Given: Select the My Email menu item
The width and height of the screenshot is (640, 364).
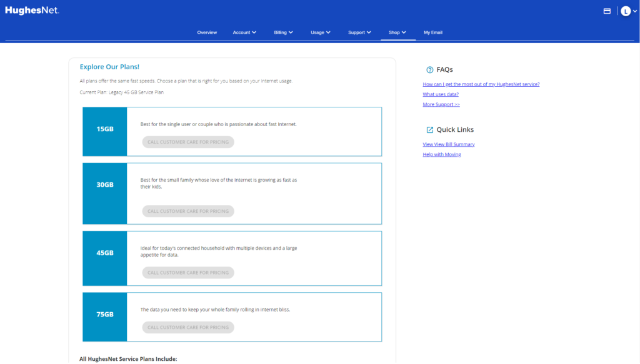Looking at the screenshot, I should point(433,32).
